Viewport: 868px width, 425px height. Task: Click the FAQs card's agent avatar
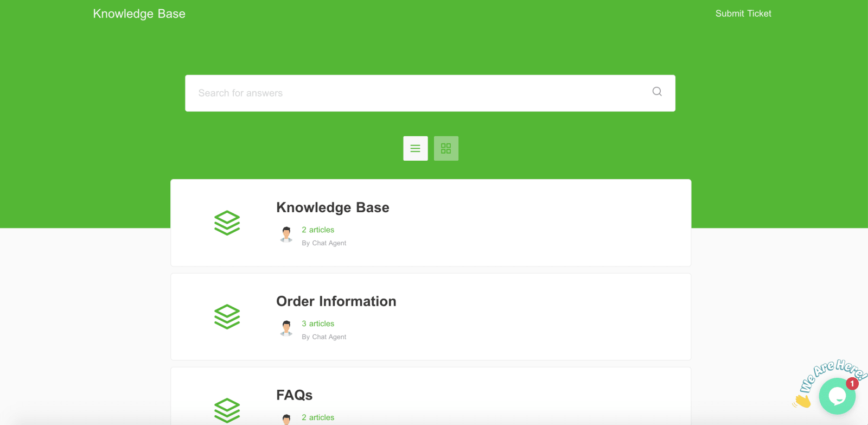tap(286, 419)
